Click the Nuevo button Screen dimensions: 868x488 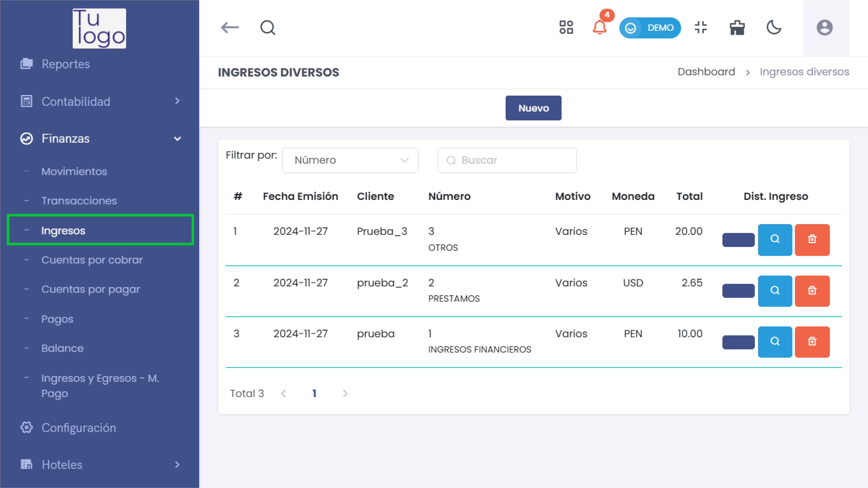pyautogui.click(x=533, y=108)
